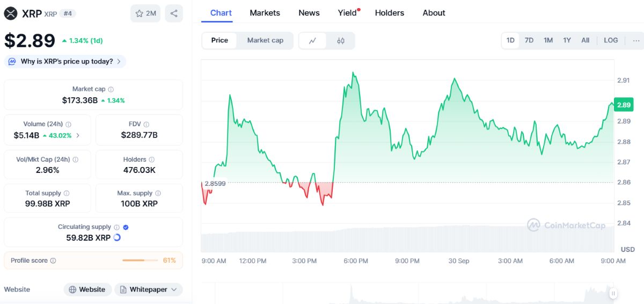
Task: Click the Profile score progress bar
Action: tap(141, 260)
